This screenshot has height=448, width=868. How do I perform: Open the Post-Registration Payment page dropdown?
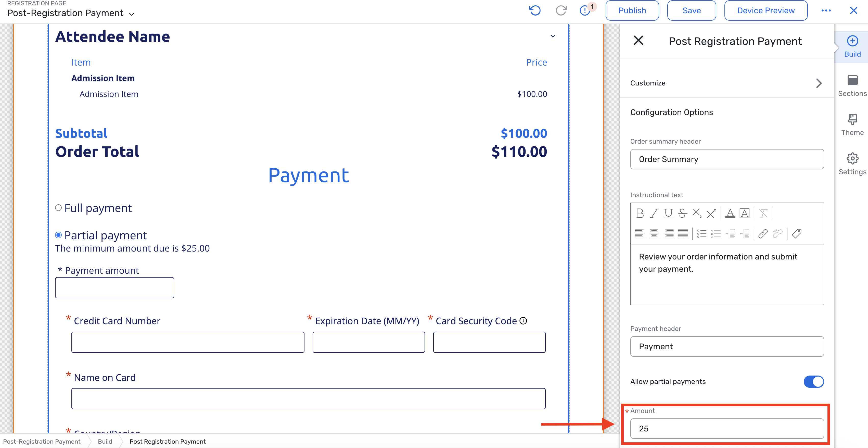click(132, 14)
